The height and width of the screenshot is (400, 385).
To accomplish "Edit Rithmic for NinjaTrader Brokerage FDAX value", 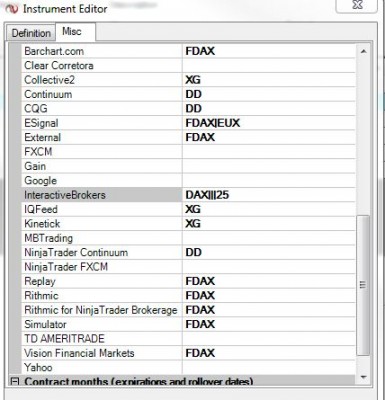I will click(x=269, y=310).
